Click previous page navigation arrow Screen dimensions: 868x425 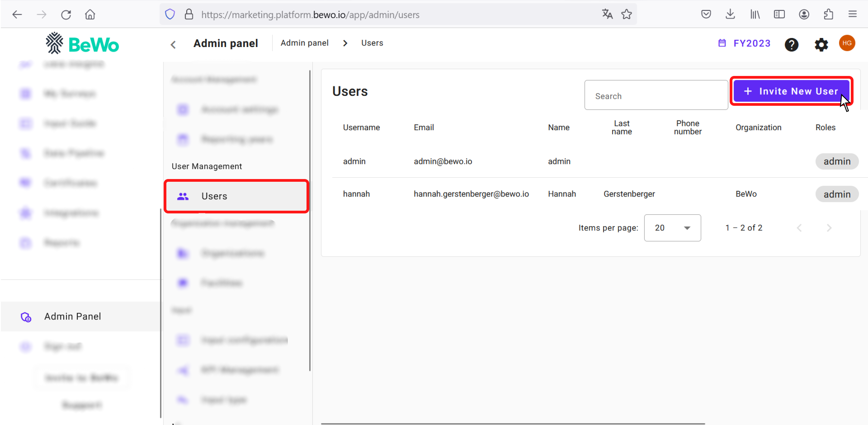(x=799, y=228)
